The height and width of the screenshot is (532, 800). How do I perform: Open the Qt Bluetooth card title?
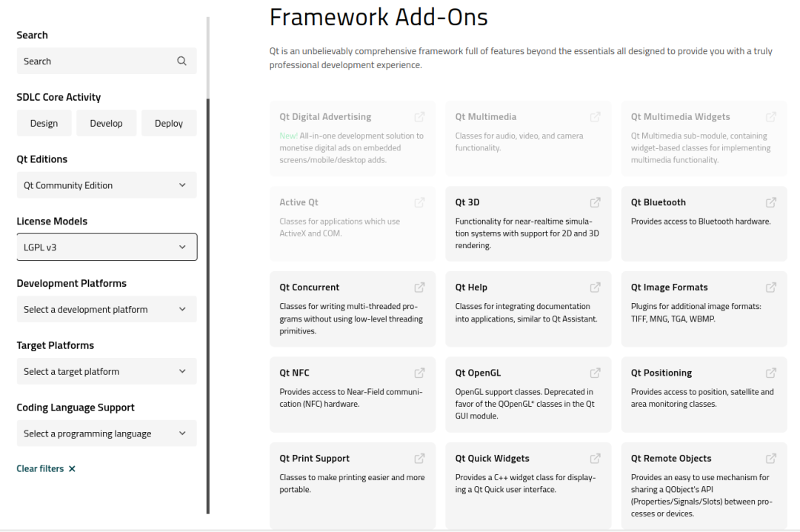(659, 202)
